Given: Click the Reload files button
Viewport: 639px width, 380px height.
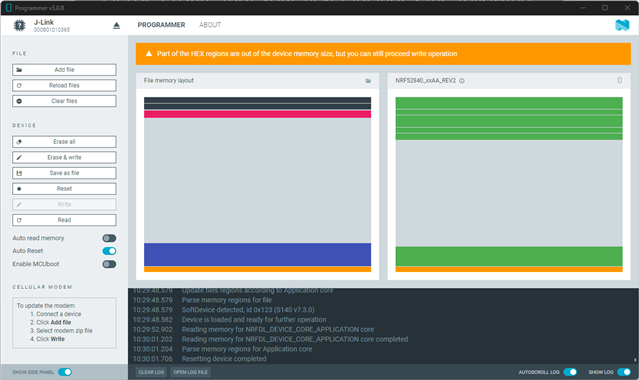Looking at the screenshot, I should [64, 85].
